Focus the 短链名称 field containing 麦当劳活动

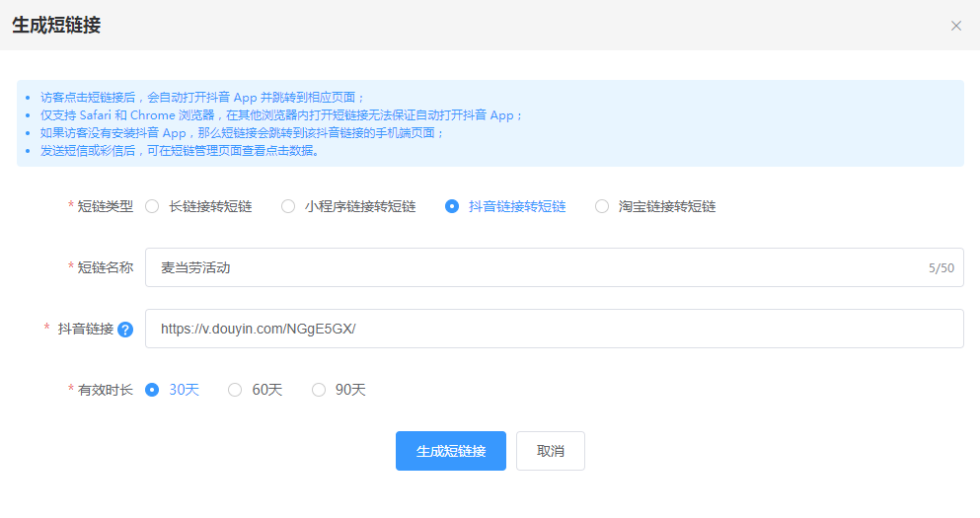point(533,267)
